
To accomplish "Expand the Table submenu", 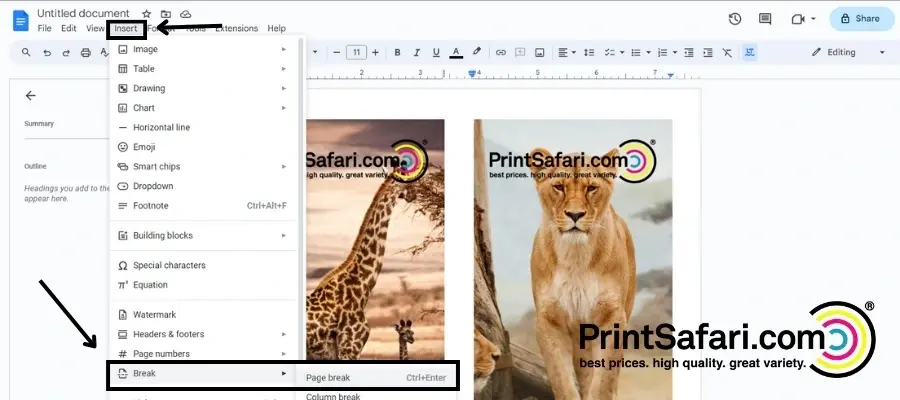I will point(204,69).
